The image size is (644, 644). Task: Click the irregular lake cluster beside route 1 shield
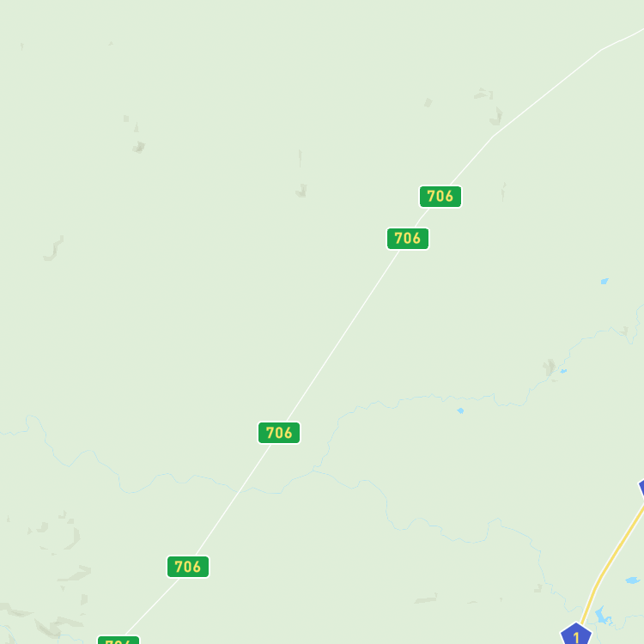pos(604,616)
